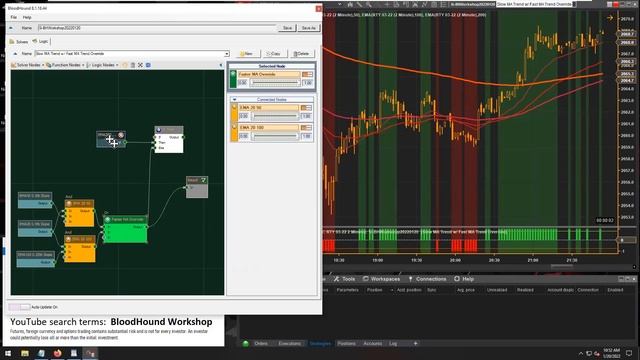The height and width of the screenshot is (360, 640).
Task: Open File Explorer from the taskbar
Action: [25, 353]
